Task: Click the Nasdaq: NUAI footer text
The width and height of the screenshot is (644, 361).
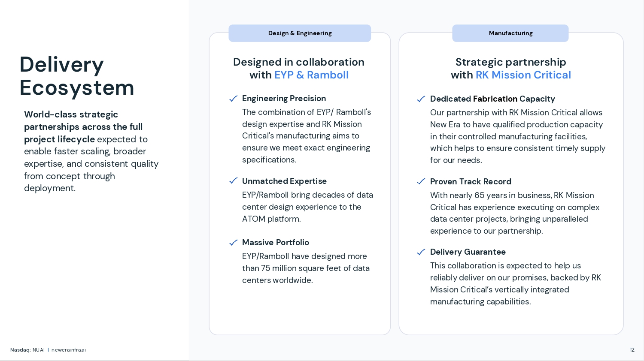Action: (27, 350)
